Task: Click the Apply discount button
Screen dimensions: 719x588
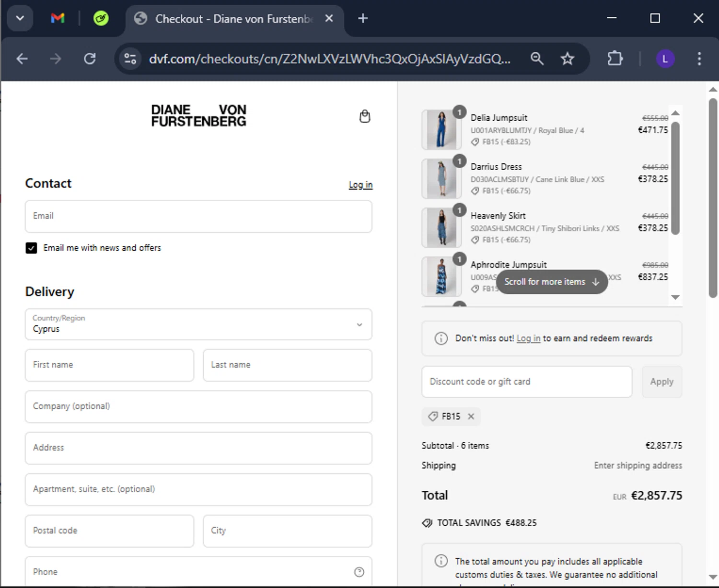Action: tap(661, 382)
